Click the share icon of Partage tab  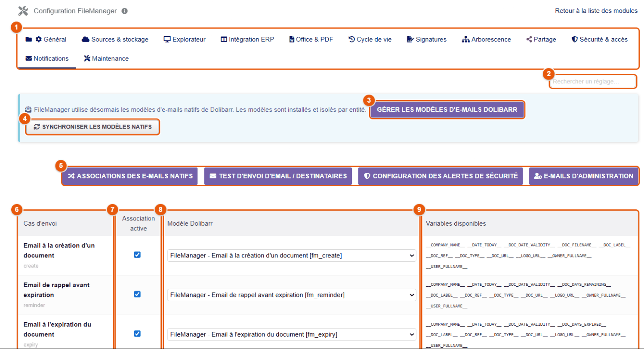point(529,40)
